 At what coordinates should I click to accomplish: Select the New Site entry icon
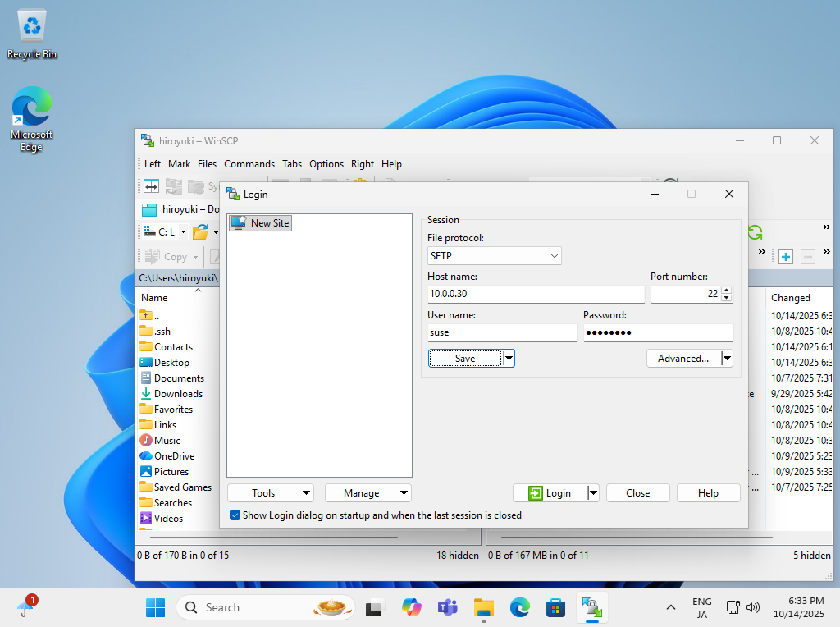coord(239,222)
